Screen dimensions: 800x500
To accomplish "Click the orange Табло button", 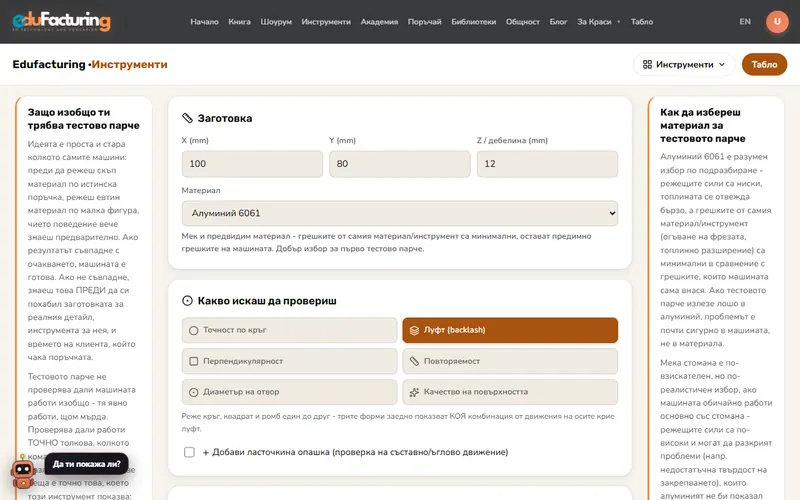I will (x=764, y=64).
